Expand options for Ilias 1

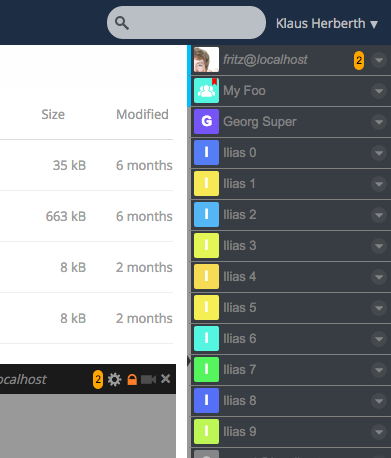tap(379, 184)
